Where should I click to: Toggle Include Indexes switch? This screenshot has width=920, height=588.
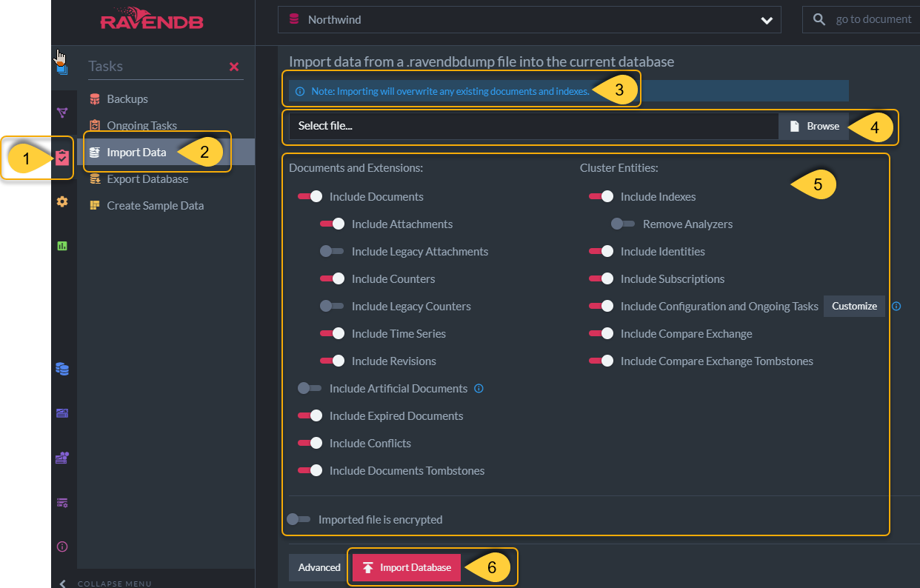pos(601,196)
